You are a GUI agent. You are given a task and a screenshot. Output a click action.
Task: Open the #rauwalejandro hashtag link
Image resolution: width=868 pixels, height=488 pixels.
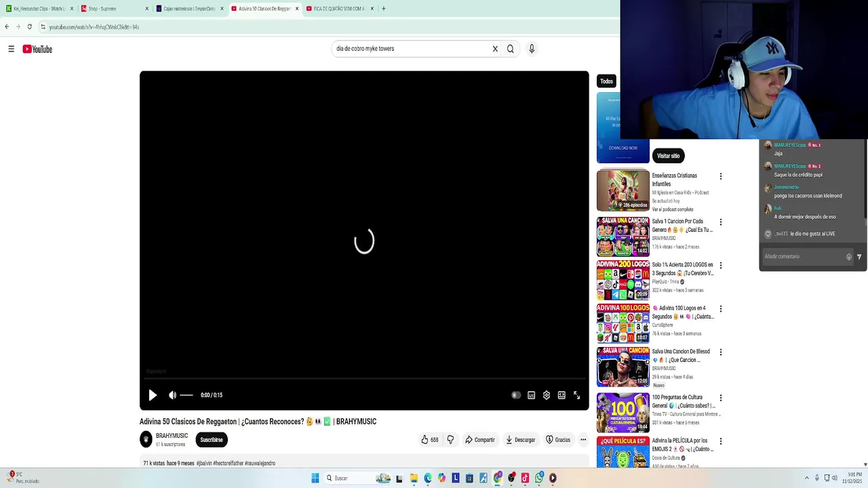[260, 464]
